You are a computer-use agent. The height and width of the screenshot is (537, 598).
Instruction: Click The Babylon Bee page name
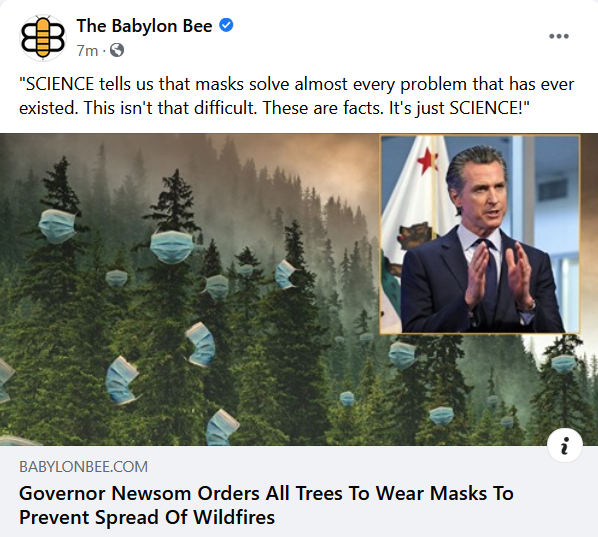pyautogui.click(x=144, y=26)
